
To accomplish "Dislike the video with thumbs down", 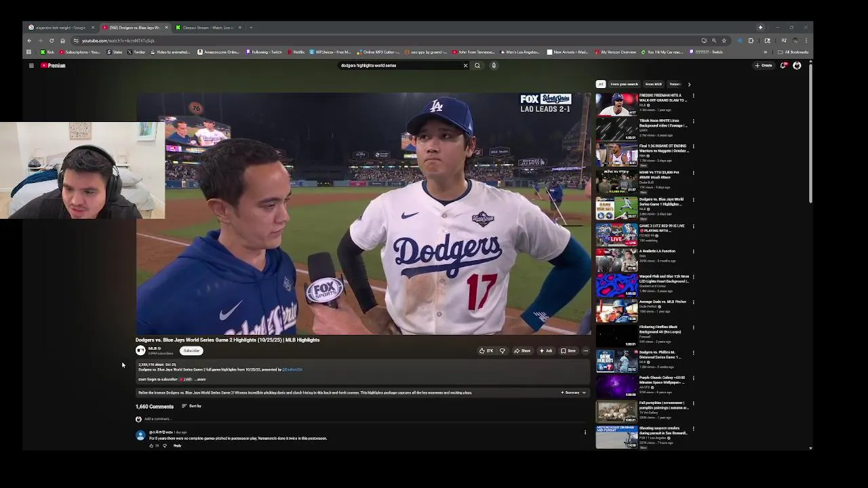I will (x=502, y=351).
